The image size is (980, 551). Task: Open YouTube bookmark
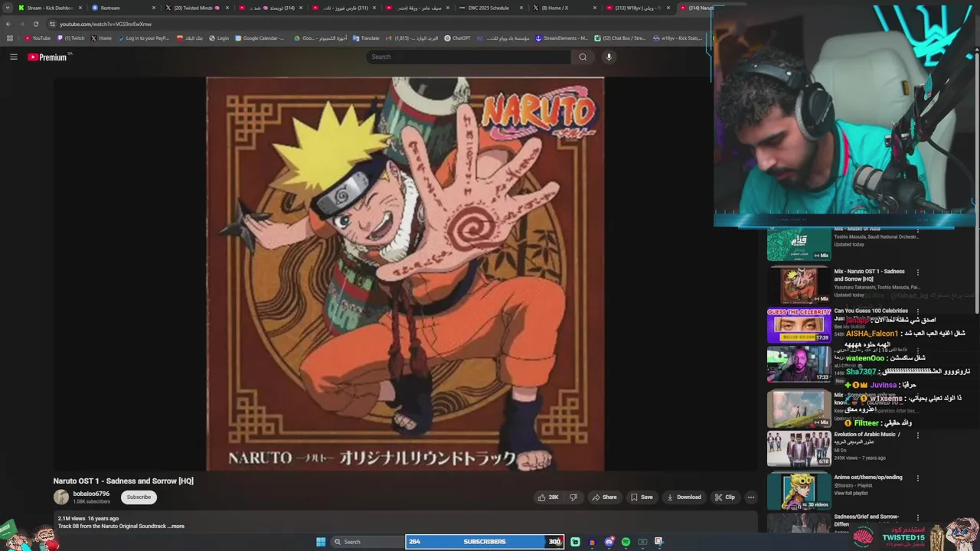pos(38,38)
